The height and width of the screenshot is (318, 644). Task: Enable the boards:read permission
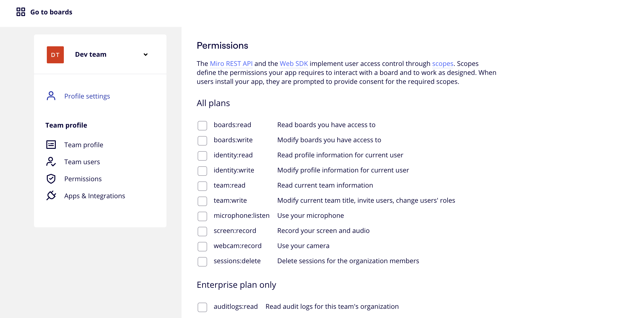202,126
